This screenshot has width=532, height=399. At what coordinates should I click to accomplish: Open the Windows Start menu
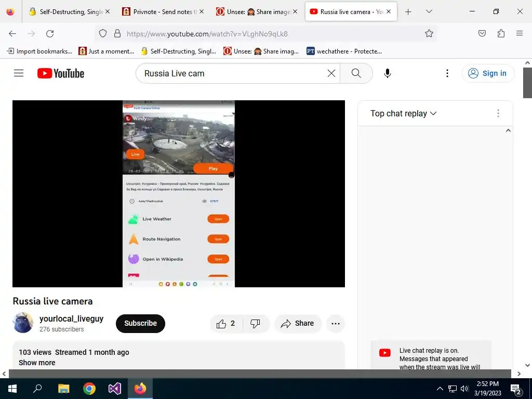point(12,389)
